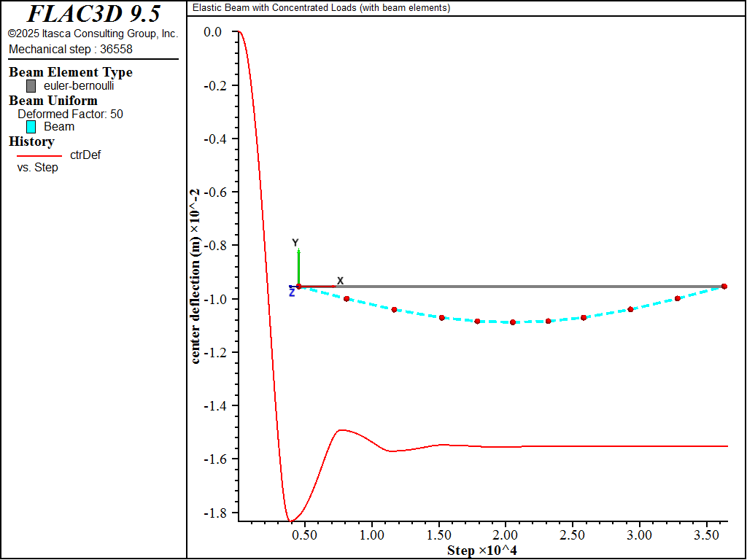The width and height of the screenshot is (747, 560).
Task: Click the x-axis value 2.50
Action: point(572,534)
